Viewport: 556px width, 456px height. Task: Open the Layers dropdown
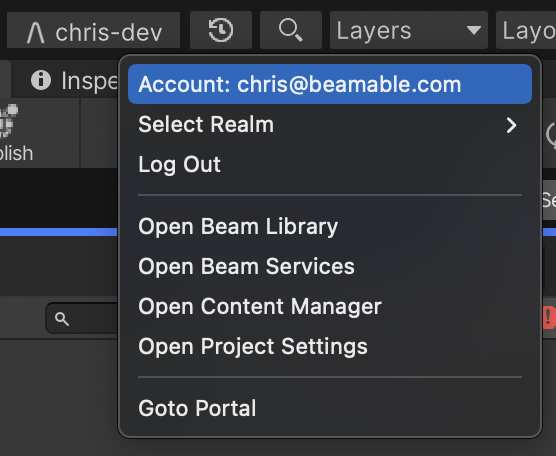409,30
